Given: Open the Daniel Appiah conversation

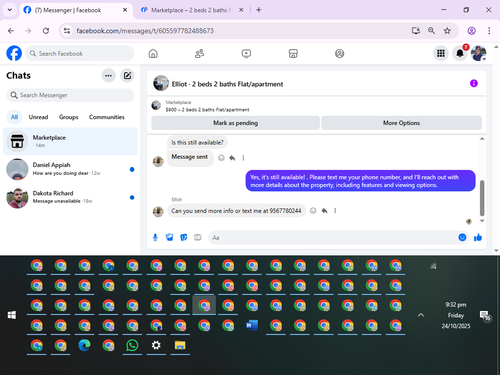Looking at the screenshot, I should pyautogui.click(x=70, y=169).
